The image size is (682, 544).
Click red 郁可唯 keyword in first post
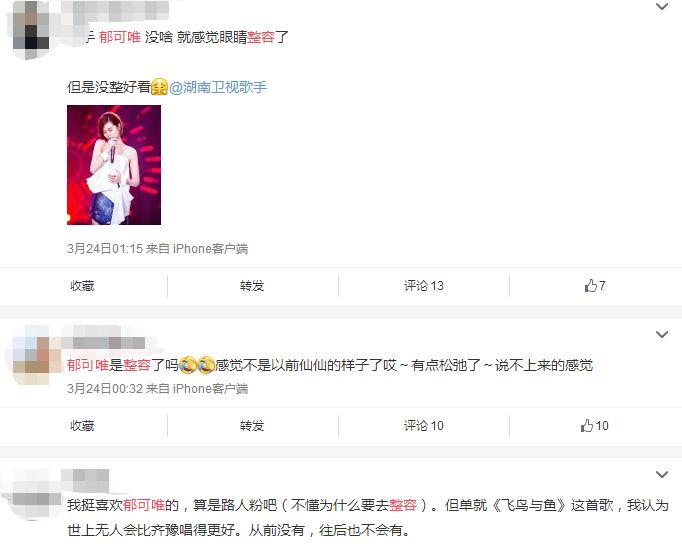tap(120, 37)
